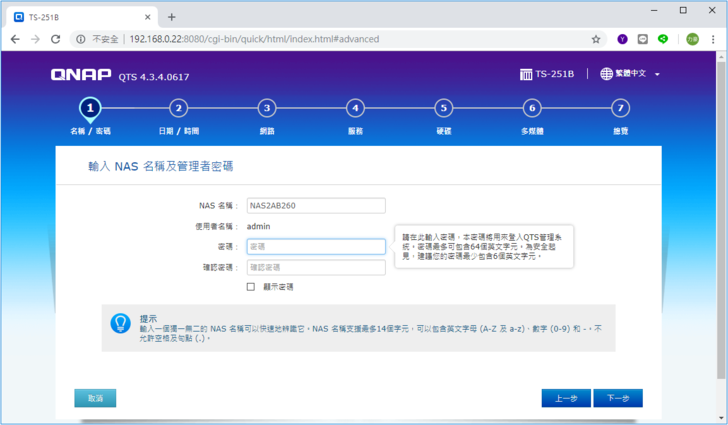The height and width of the screenshot is (425, 728).
Task: Bookmark this page with the star icon
Action: tap(596, 39)
